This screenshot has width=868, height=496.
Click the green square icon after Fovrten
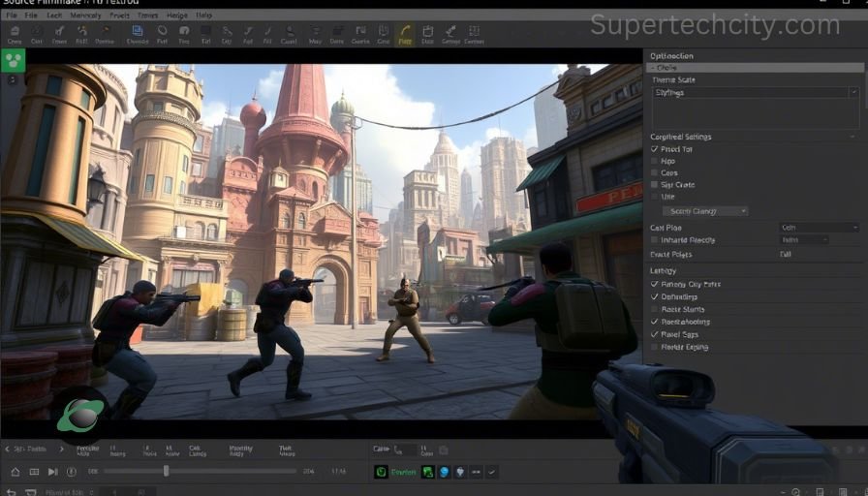click(427, 472)
